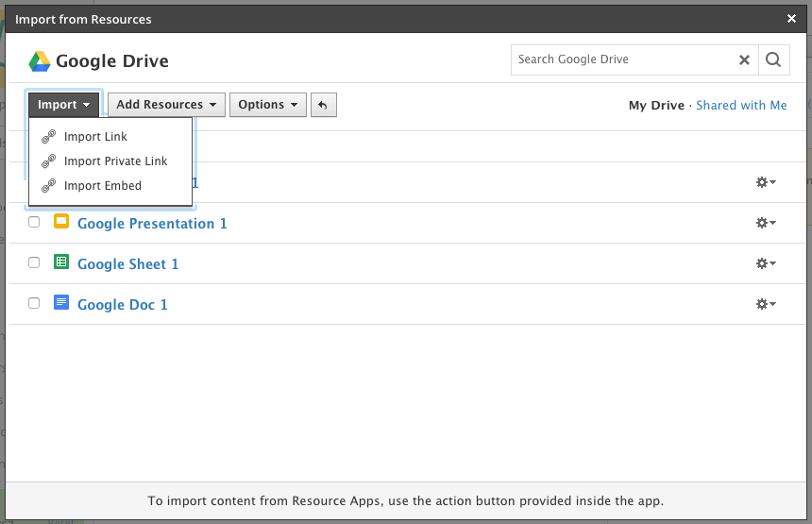812x524 pixels.
Task: Open gear menu in the first file row
Action: 766,182
